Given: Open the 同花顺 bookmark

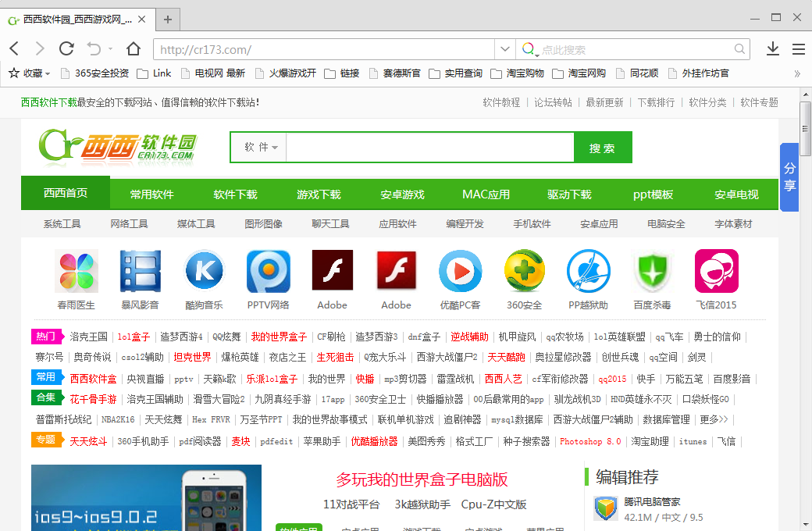Looking at the screenshot, I should point(637,73).
